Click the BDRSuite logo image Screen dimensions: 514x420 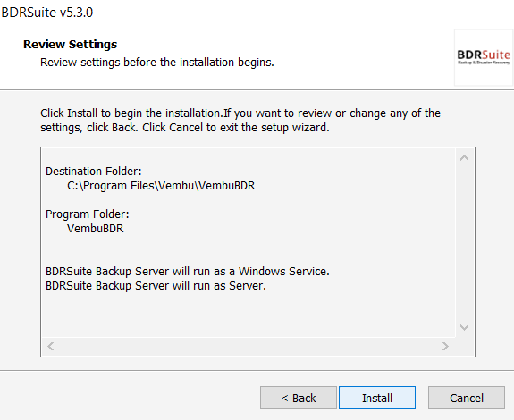(484, 58)
